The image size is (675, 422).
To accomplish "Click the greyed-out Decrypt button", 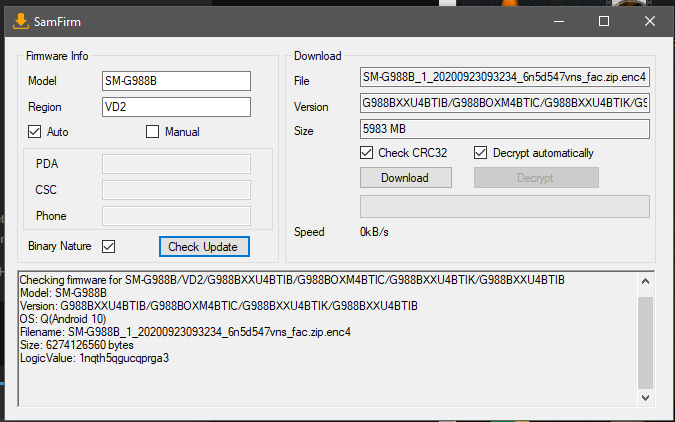I will [x=536, y=178].
